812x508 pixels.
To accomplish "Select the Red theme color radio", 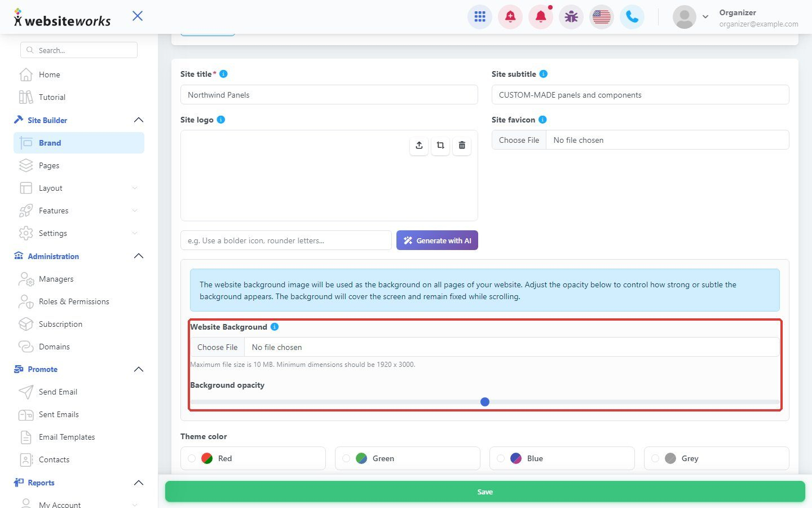I will click(192, 458).
